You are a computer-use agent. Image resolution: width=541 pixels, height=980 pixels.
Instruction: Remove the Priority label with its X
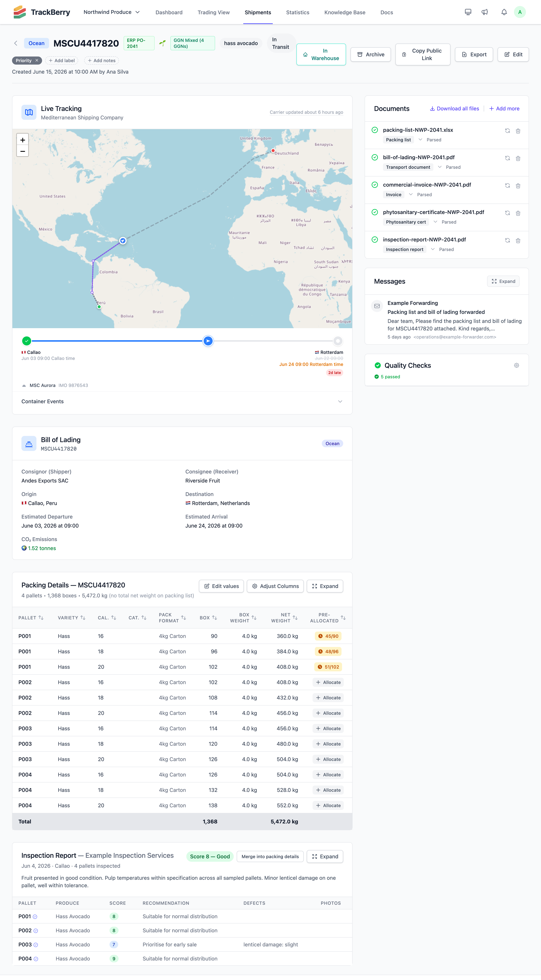[x=37, y=60]
